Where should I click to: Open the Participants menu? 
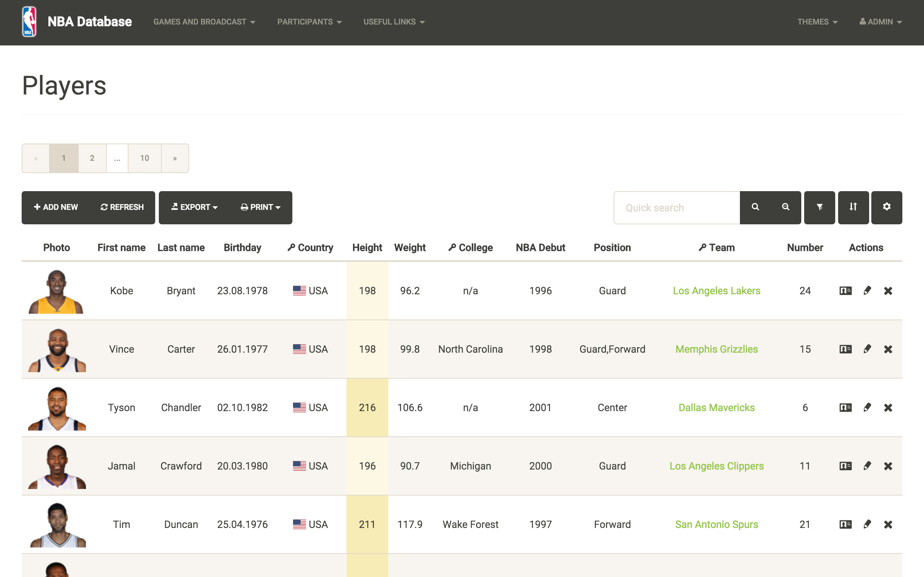309,22
